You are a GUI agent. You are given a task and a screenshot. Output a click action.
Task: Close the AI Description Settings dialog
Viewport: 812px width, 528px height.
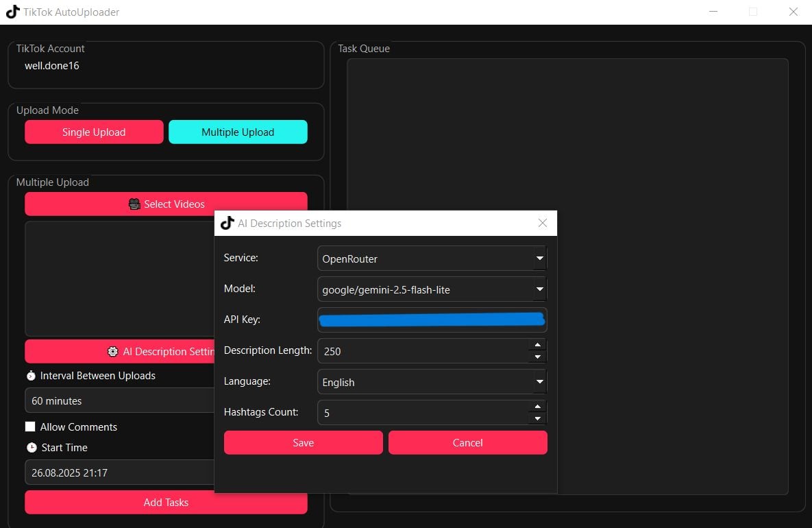coord(543,223)
